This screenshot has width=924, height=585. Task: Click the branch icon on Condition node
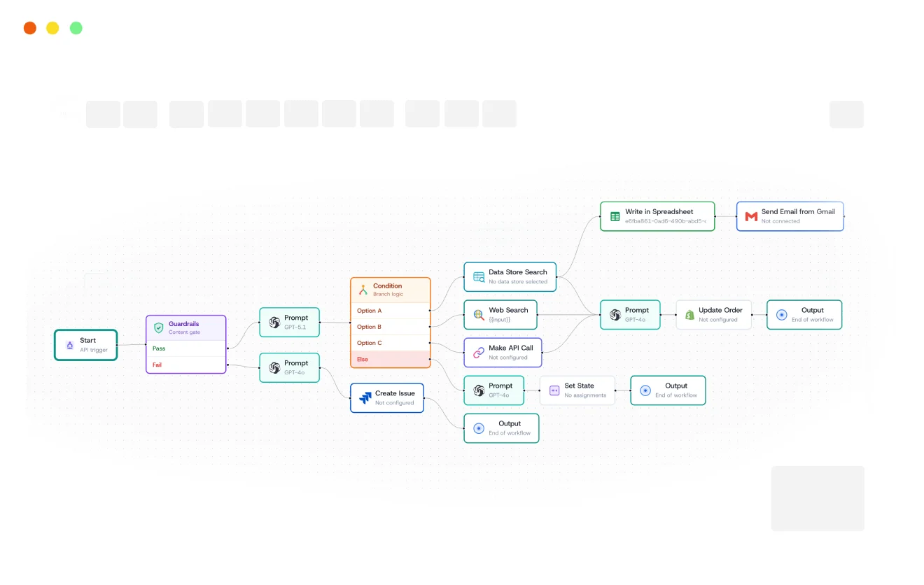(363, 290)
